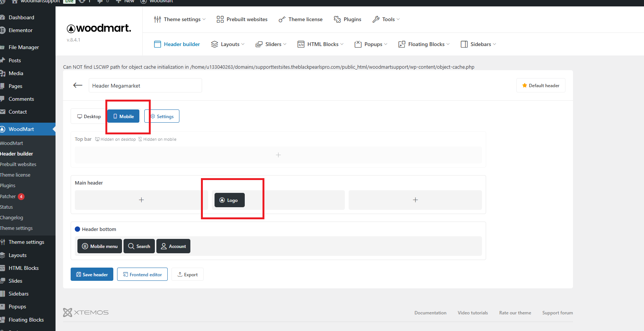
Task: Click the code icon beside HTML Blocks in top navigation
Action: (x=301, y=44)
